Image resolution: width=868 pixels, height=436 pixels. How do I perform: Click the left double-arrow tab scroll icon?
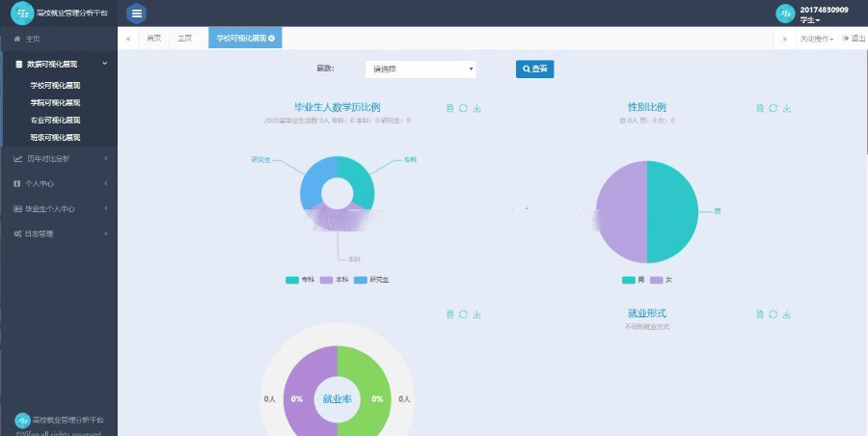click(x=128, y=39)
